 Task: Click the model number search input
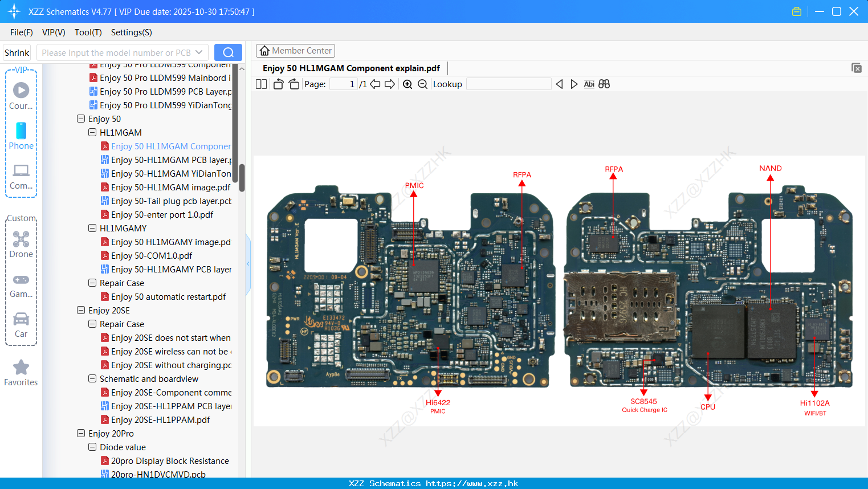pos(116,52)
